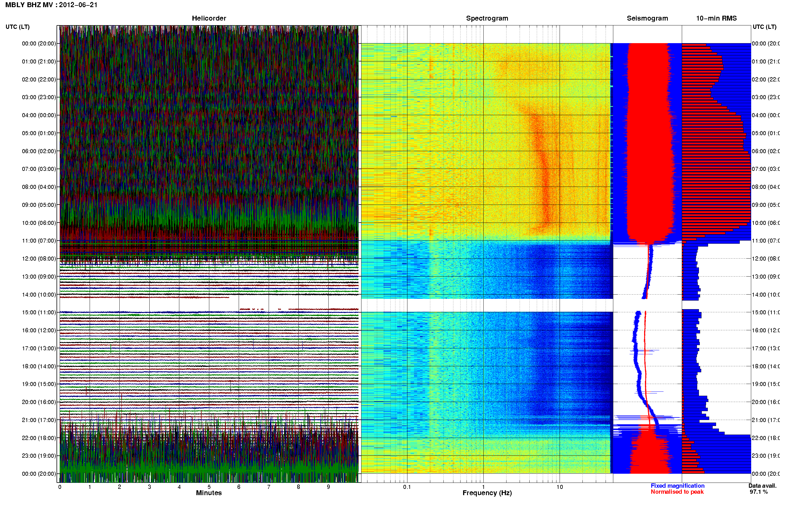Select the helicorder time label '06:00 (02:00)'

(39, 151)
